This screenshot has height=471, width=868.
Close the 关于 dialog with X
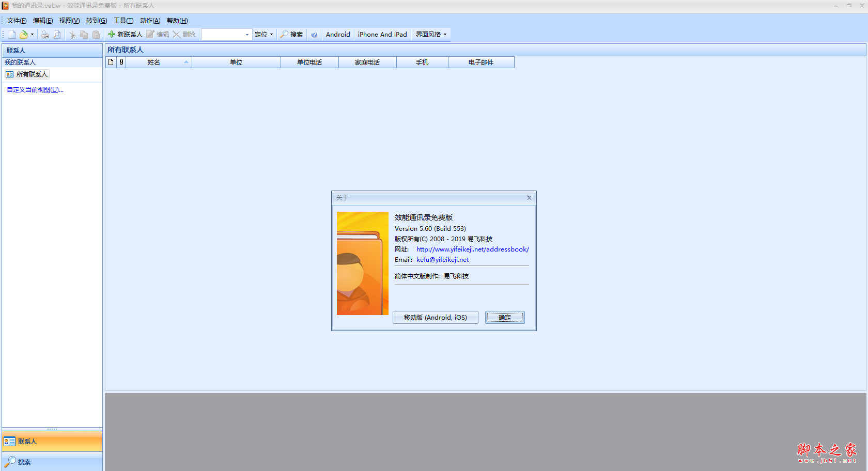529,198
